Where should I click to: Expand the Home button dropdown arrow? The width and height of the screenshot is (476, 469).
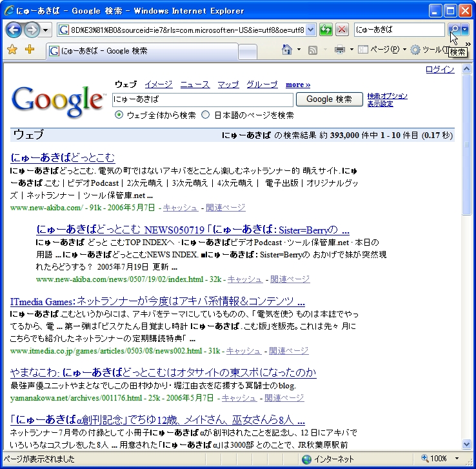[x=299, y=50]
